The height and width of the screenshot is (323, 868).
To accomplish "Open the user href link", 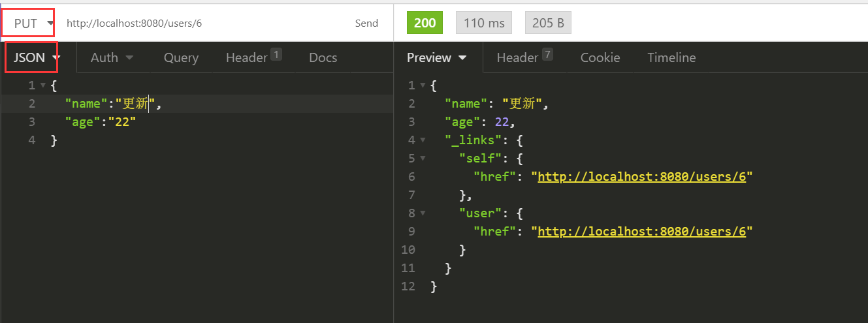I will click(x=641, y=232).
